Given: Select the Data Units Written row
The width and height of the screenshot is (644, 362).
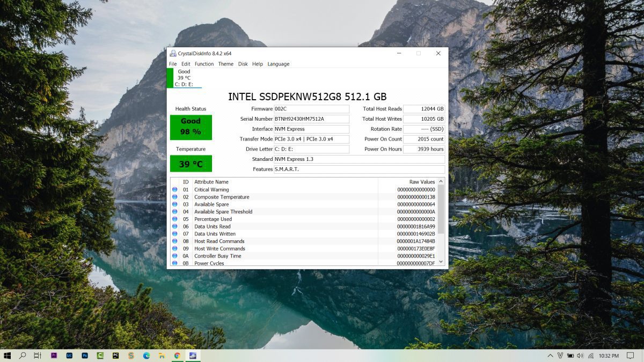Looking at the screenshot, I should point(304,234).
